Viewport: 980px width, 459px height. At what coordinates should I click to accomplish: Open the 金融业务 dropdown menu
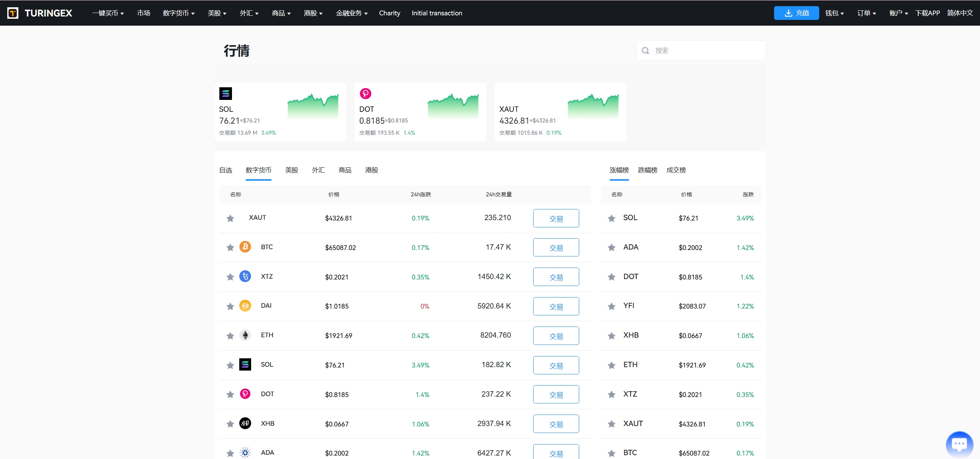pyautogui.click(x=352, y=13)
